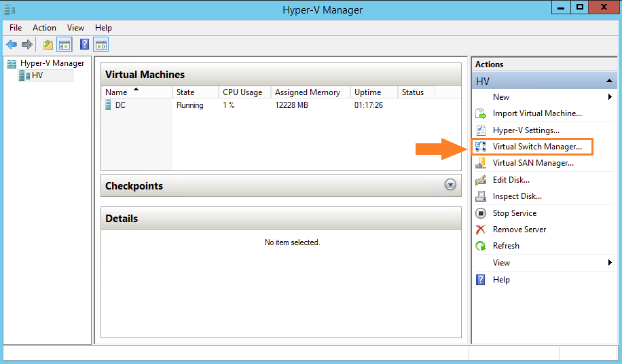Image resolution: width=622 pixels, height=364 pixels.
Task: Click the 1 % CPU usage cell
Action: [x=228, y=105]
